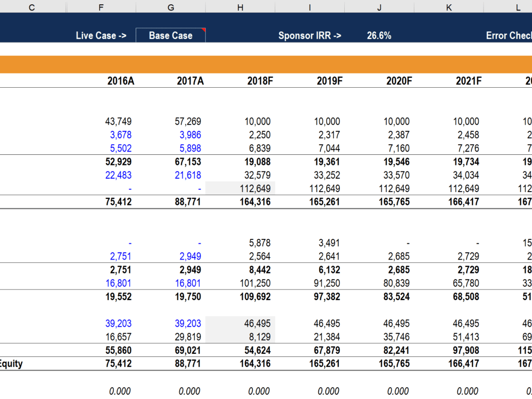
Task: Select bold total 54,624
Action: point(257,350)
